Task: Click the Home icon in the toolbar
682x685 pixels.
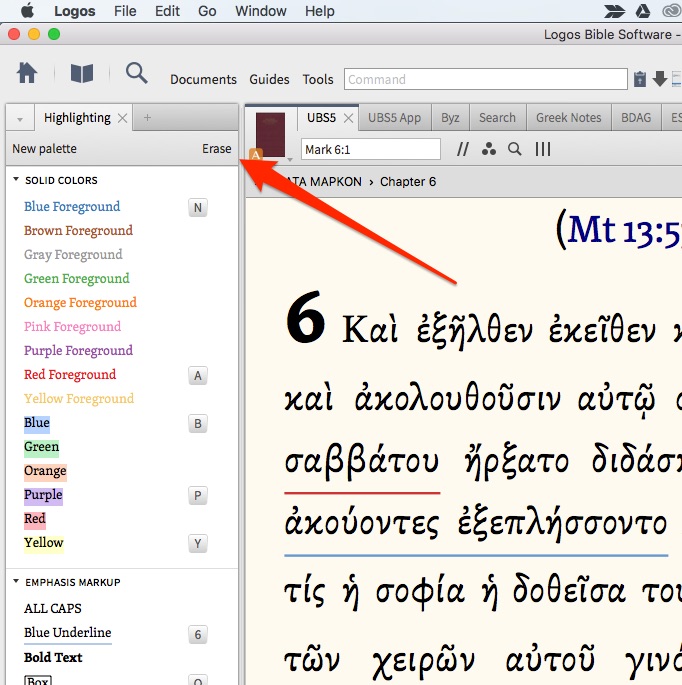Action: tap(27, 73)
